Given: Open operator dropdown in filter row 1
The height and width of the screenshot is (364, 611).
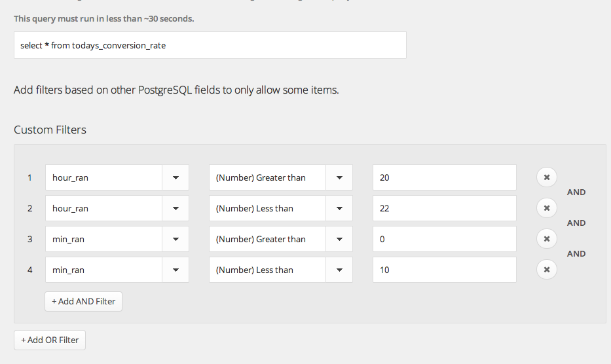Looking at the screenshot, I should coord(339,177).
